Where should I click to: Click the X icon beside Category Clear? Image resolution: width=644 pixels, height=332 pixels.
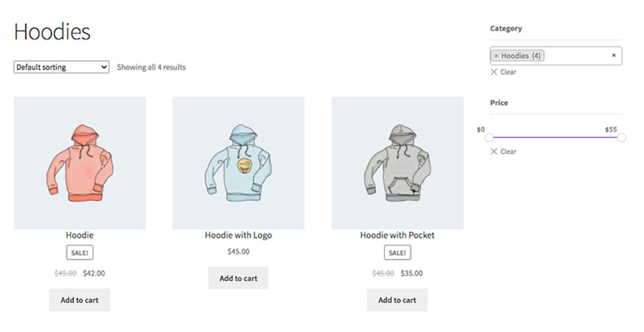pos(494,72)
